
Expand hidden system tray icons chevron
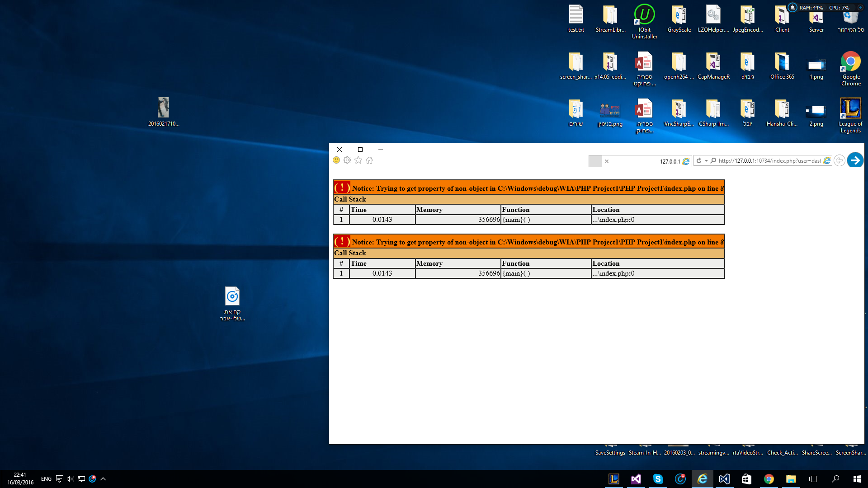coord(103,479)
